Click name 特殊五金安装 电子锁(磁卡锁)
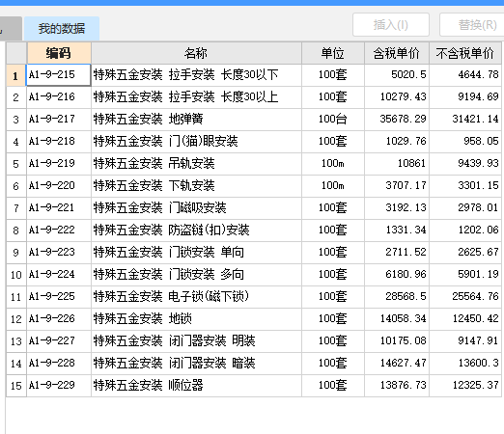The width and height of the screenshot is (504, 434). (x=196, y=297)
